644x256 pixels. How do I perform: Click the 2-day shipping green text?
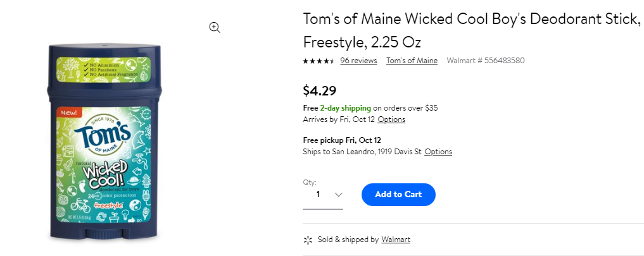coord(345,108)
